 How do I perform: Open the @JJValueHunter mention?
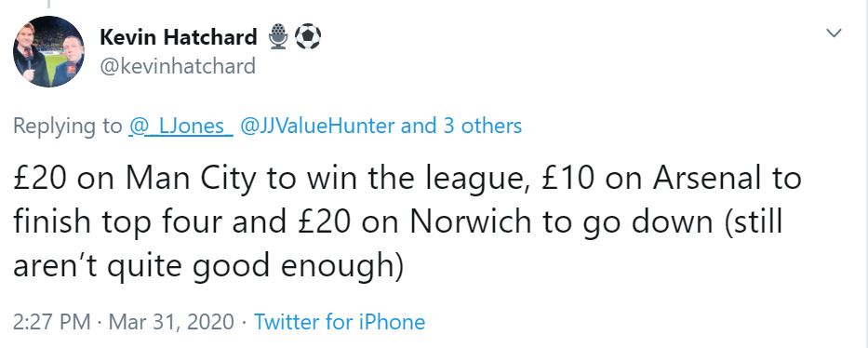(x=317, y=127)
